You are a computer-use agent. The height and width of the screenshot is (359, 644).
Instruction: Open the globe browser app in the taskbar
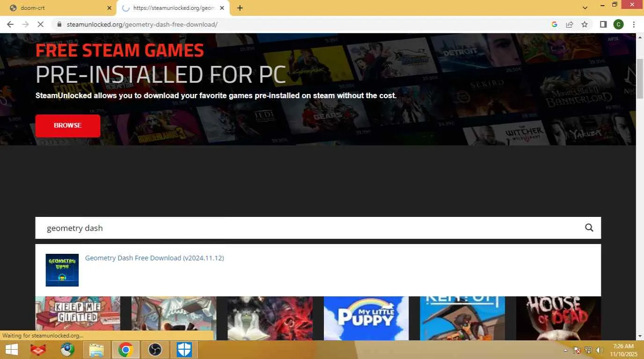(67, 350)
